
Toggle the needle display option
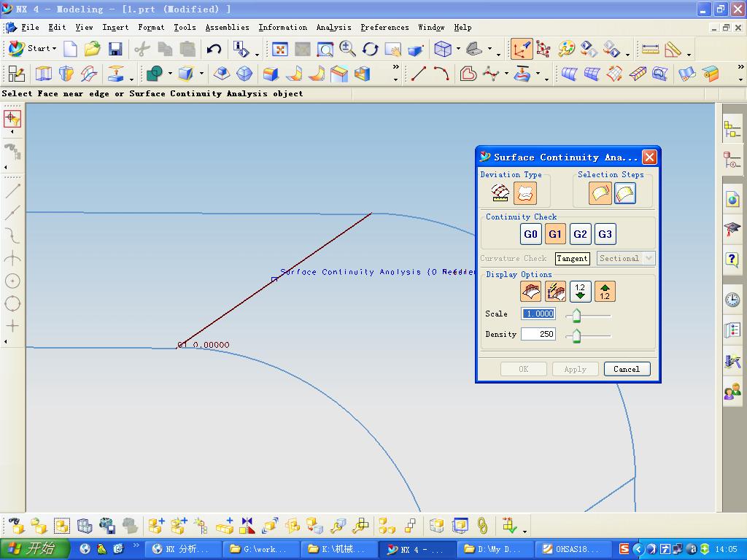(x=531, y=292)
